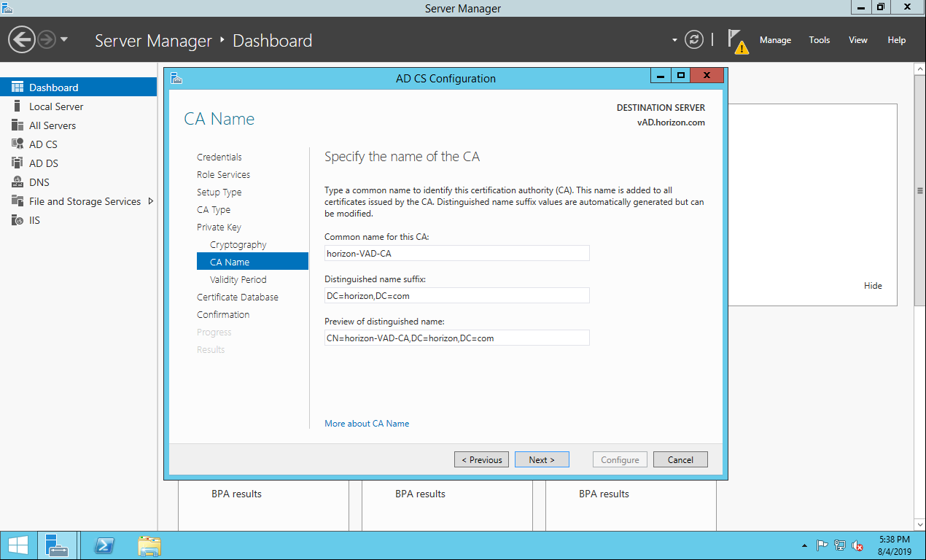Click the refresh dashboard icon
This screenshot has width=926, height=560.
(x=694, y=40)
